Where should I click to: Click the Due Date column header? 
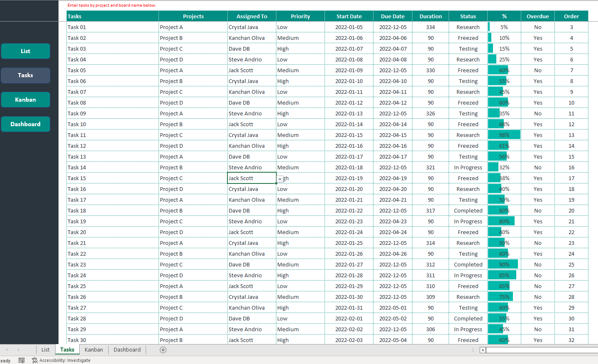point(392,16)
